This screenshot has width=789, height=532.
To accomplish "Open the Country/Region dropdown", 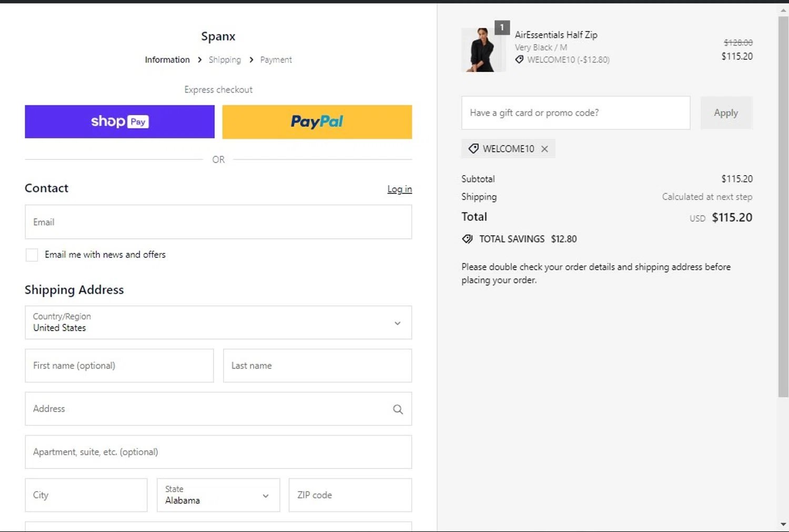I will (218, 322).
